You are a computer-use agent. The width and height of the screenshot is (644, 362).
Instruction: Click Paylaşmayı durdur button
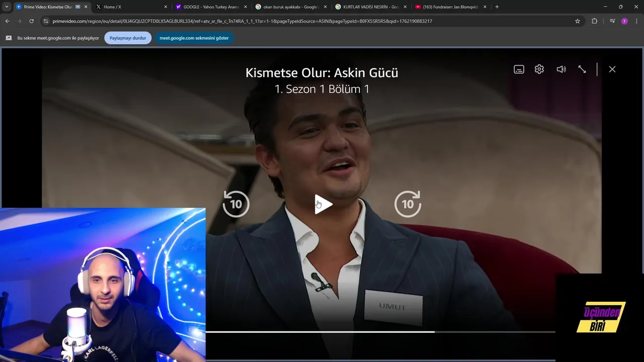[x=128, y=38]
